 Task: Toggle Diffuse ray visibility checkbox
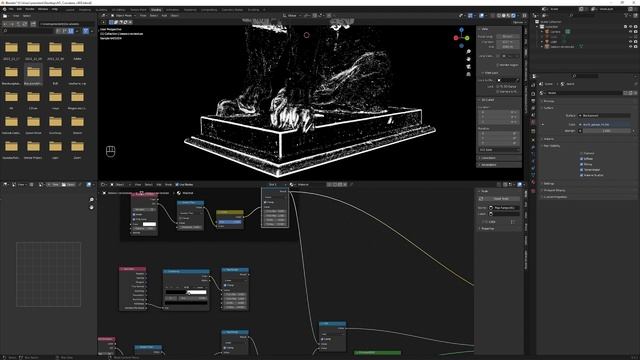pyautogui.click(x=582, y=159)
